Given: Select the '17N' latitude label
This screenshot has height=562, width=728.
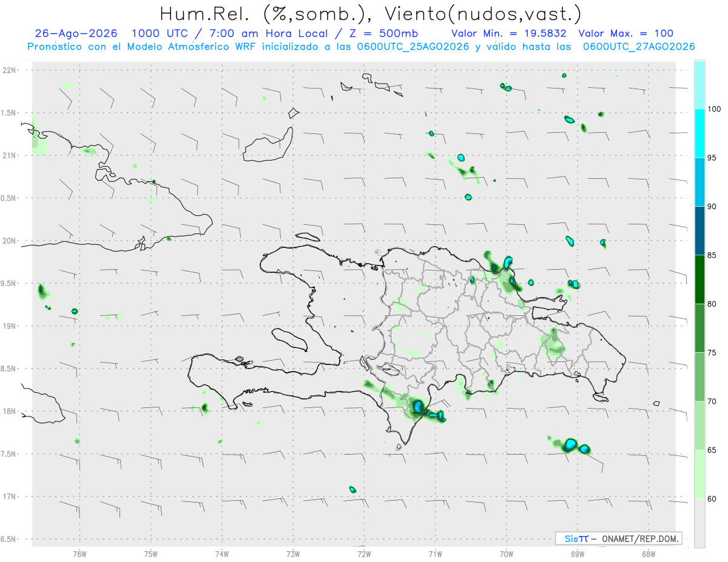Looking at the screenshot, I should point(10,497).
